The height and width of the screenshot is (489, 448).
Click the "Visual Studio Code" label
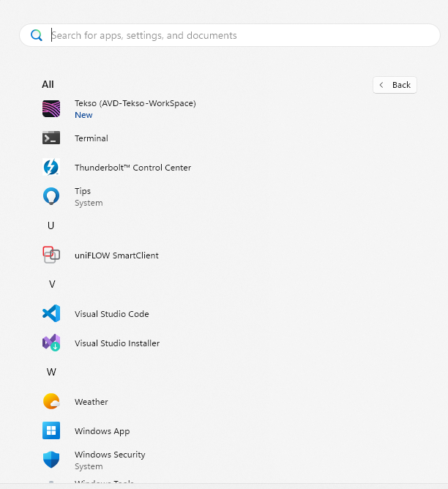pyautogui.click(x=111, y=314)
